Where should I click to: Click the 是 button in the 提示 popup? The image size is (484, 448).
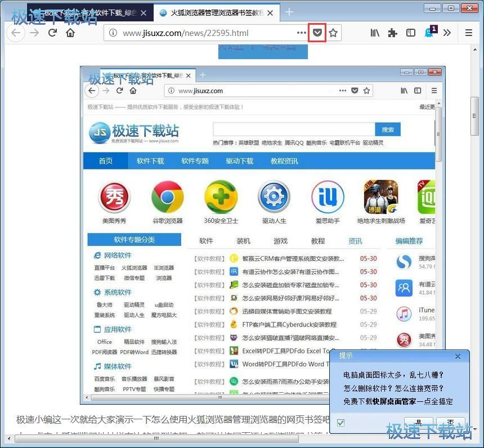pos(419,422)
